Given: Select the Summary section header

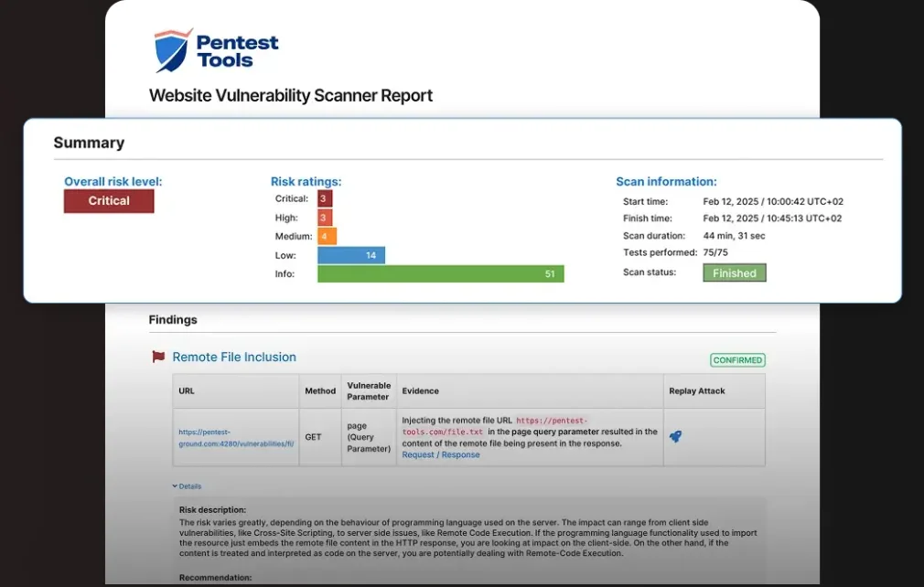Looking at the screenshot, I should click(89, 142).
